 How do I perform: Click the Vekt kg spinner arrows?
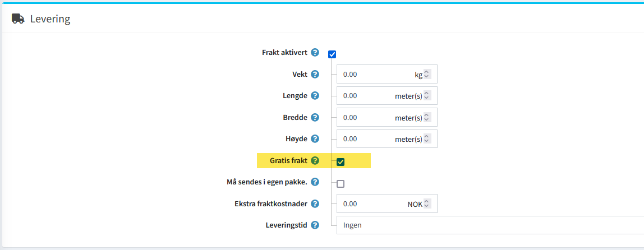427,74
